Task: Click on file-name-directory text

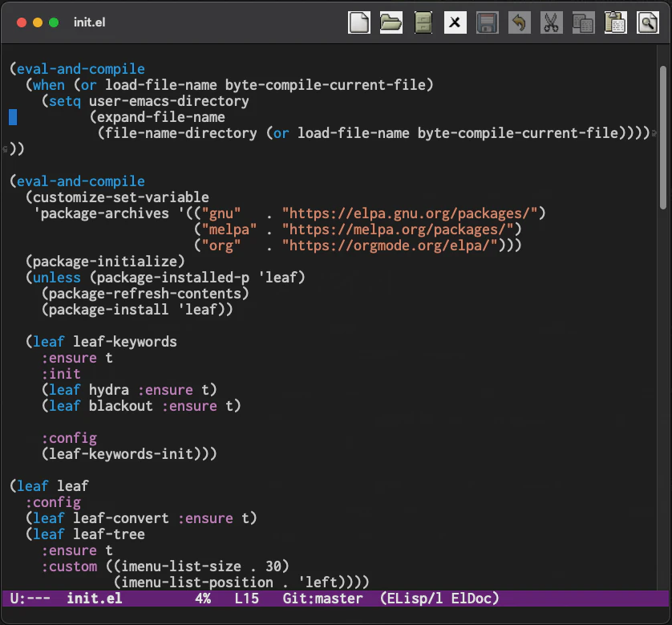Action: click(181, 133)
